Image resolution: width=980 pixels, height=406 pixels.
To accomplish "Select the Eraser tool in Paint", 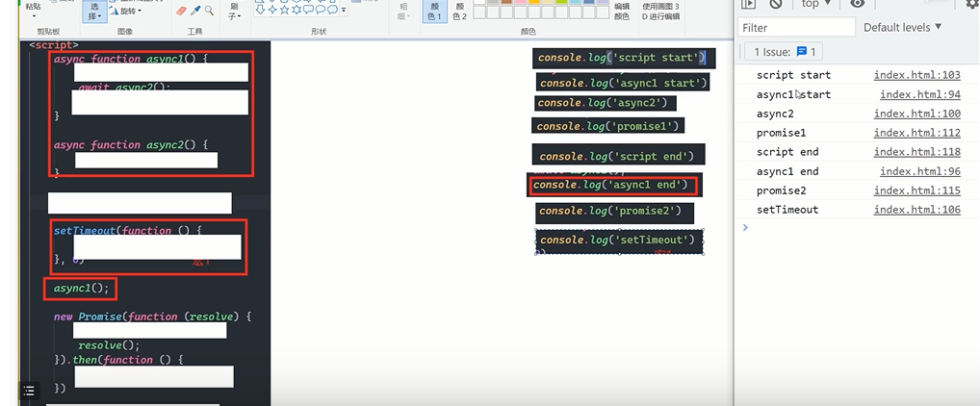I will pyautogui.click(x=182, y=11).
